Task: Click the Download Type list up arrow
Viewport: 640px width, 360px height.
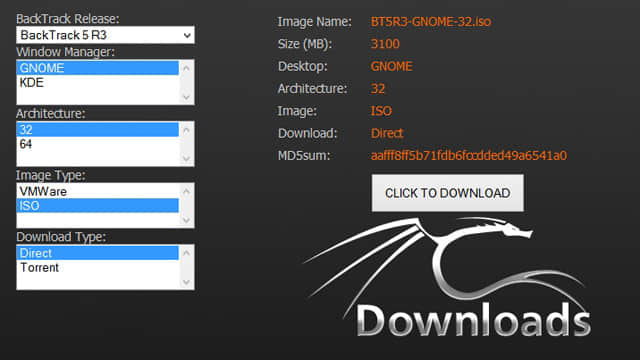Action: click(187, 253)
